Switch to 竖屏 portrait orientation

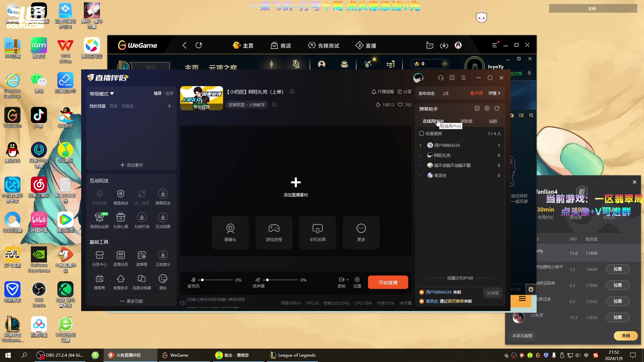(x=169, y=94)
